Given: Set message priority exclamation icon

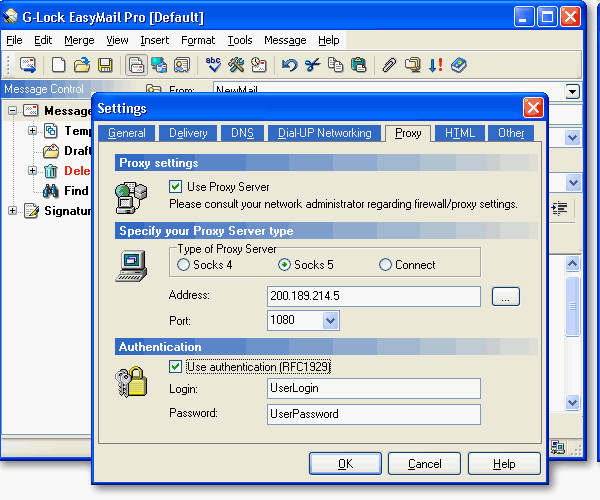Looking at the screenshot, I should [x=435, y=65].
